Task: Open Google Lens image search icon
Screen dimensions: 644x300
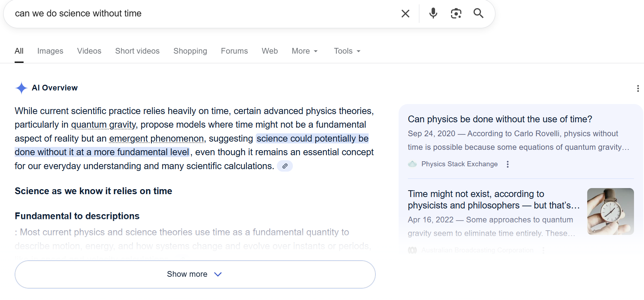Action: [x=456, y=14]
